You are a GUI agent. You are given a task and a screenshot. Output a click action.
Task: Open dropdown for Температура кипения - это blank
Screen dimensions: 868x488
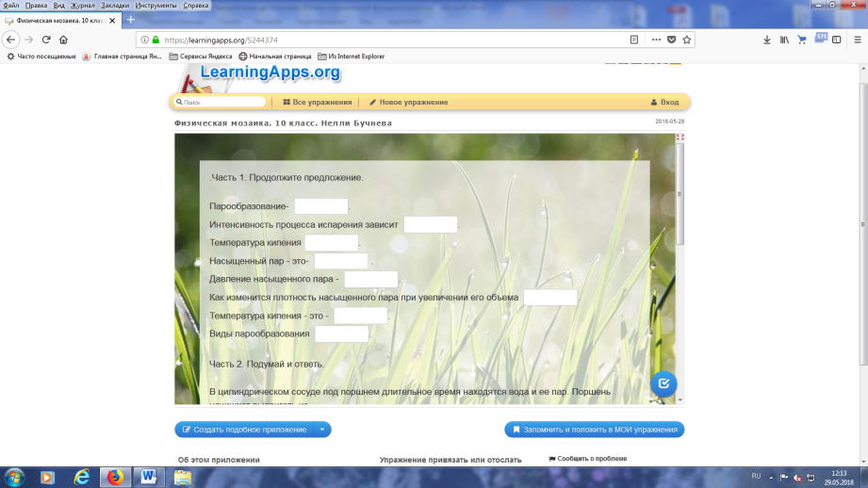point(360,316)
